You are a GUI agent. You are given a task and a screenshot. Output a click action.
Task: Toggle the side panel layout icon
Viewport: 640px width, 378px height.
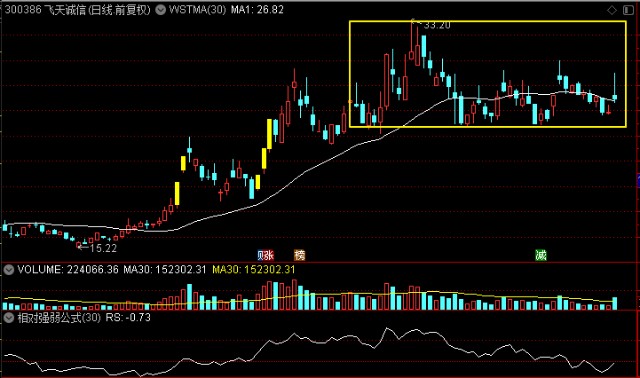click(x=627, y=10)
